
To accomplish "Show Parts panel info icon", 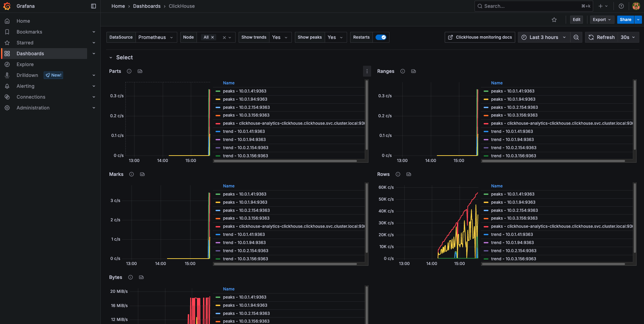I will point(129,71).
